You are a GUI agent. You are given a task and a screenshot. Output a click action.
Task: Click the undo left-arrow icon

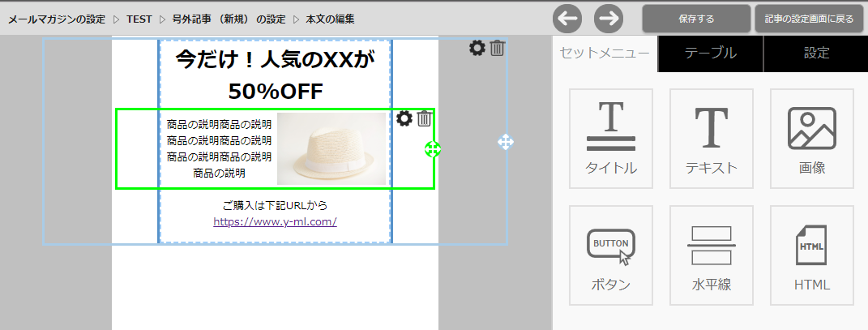568,18
